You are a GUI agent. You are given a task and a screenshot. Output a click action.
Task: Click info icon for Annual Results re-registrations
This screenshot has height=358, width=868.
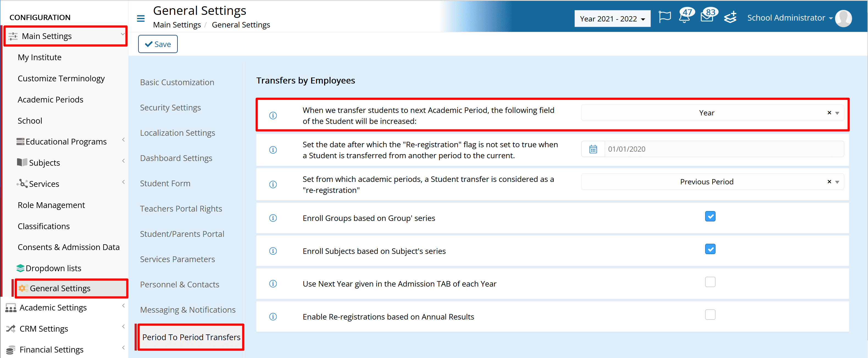click(273, 317)
